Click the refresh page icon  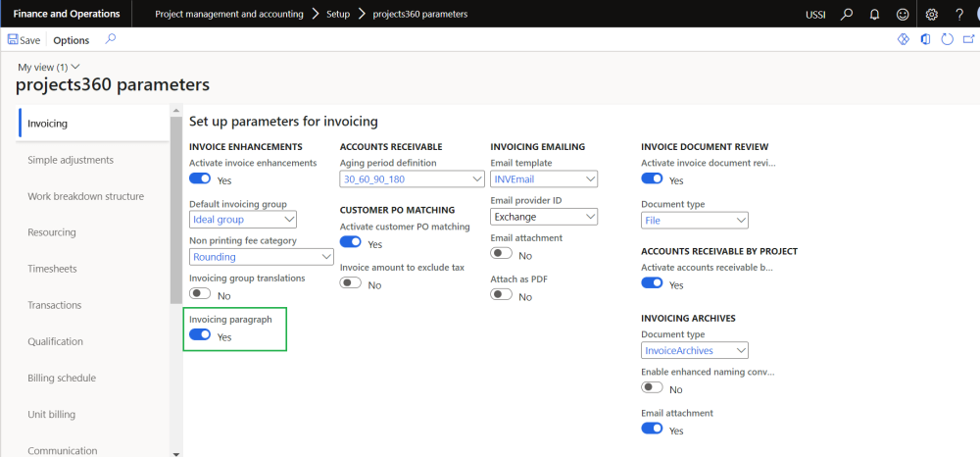[947, 40]
